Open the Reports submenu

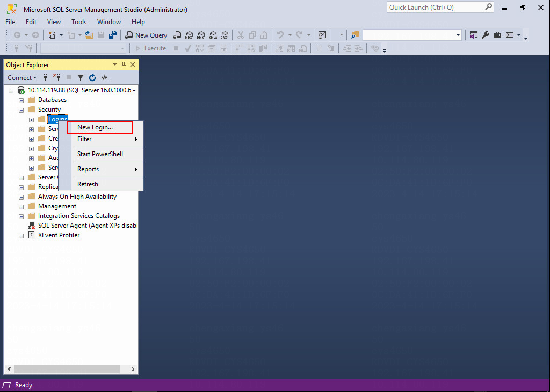pos(100,169)
